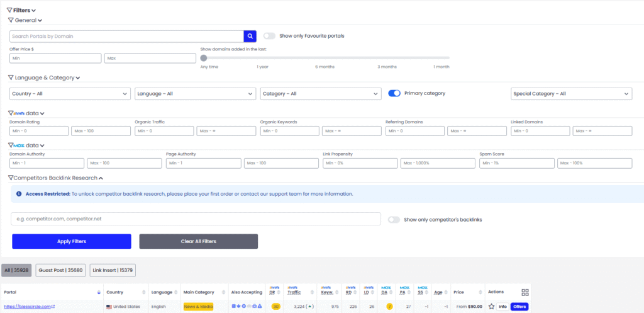Viewport: 644px width, 313px height.
Task: Toggle Show only competitor's backlinks
Action: tap(394, 220)
